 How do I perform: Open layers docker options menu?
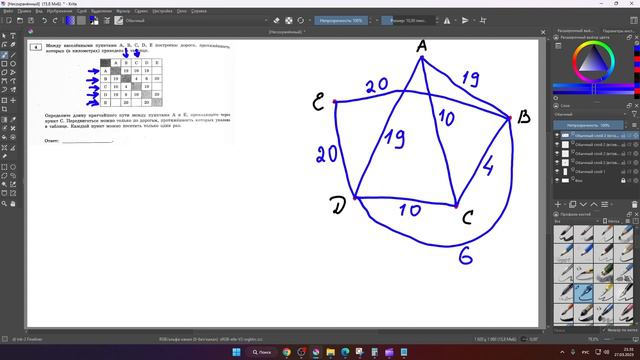click(x=634, y=125)
